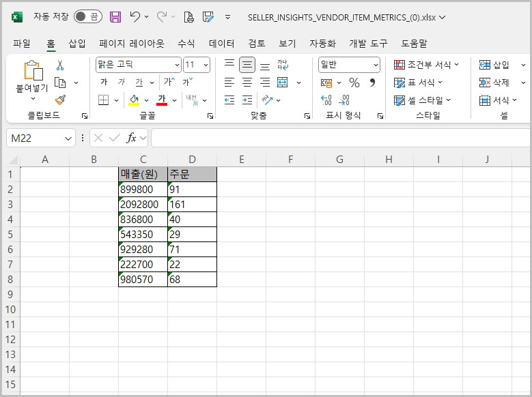The width and height of the screenshot is (532, 397).
Task: Increase indent icon
Action: pos(247,100)
